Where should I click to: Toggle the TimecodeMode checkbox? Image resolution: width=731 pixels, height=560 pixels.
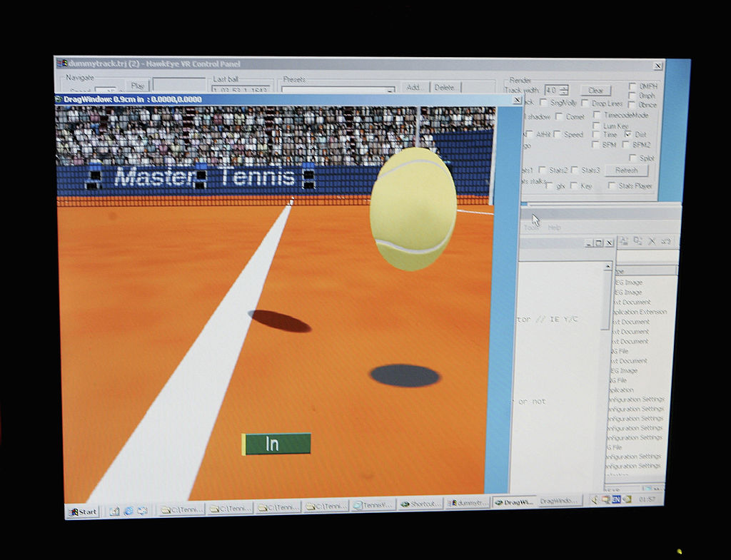[x=597, y=115]
